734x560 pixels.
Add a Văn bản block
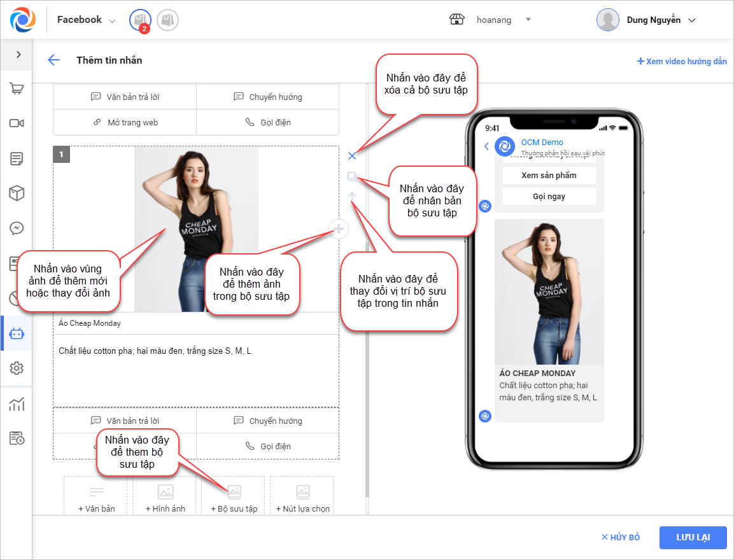pyautogui.click(x=96, y=497)
